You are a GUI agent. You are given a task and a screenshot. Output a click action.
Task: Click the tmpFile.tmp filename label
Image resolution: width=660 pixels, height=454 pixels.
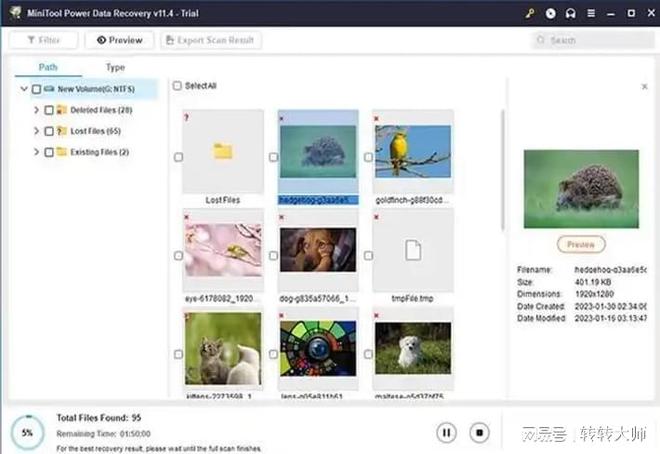[x=412, y=298]
